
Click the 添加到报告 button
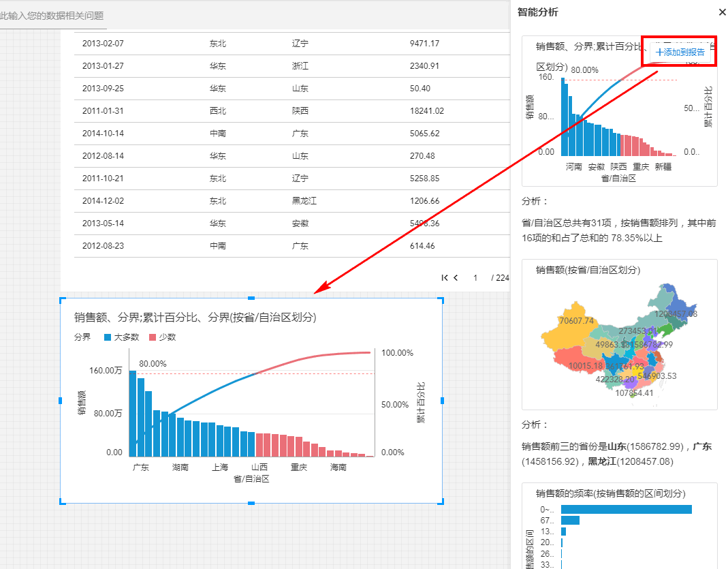click(x=680, y=52)
